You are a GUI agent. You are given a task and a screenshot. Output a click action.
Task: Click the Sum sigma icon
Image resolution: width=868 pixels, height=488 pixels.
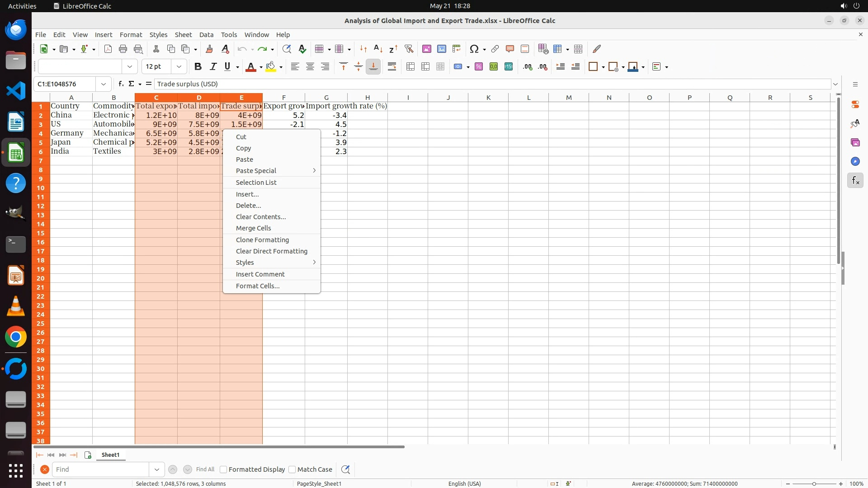click(x=131, y=84)
